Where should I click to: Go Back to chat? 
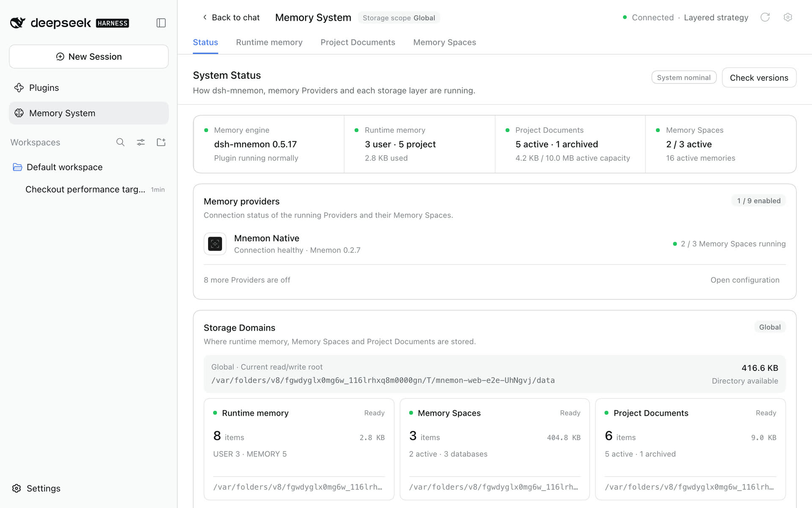point(231,17)
